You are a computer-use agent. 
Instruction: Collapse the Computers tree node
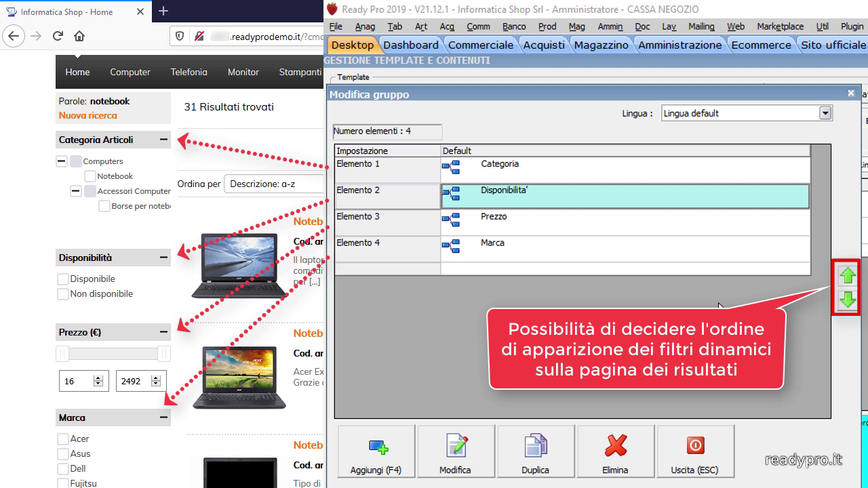coord(62,161)
